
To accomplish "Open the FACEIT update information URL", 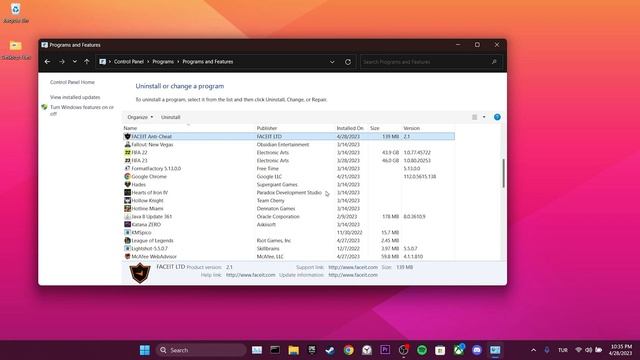I will (x=353, y=275).
